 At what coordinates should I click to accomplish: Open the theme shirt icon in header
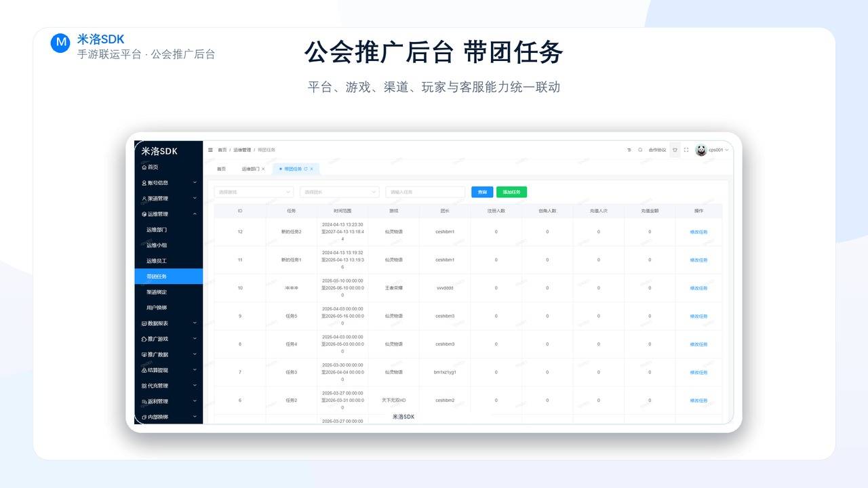click(675, 150)
